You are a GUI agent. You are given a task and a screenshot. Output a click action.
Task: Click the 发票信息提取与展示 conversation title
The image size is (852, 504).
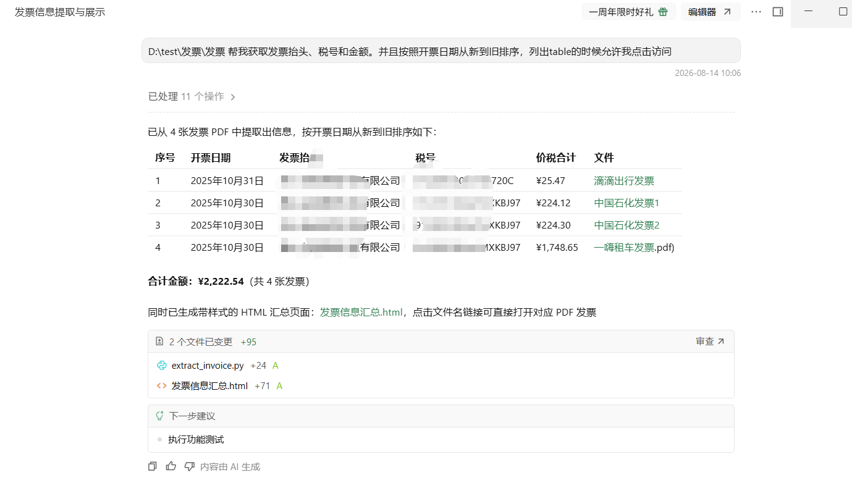click(x=60, y=12)
